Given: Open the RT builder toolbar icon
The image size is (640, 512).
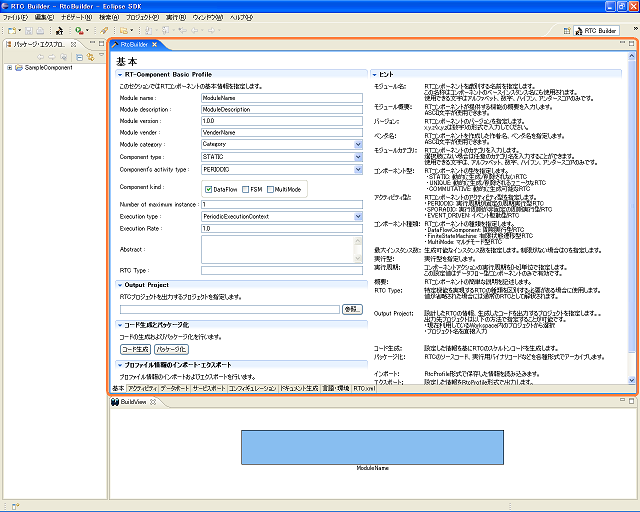Looking at the screenshot, I should pos(60,31).
